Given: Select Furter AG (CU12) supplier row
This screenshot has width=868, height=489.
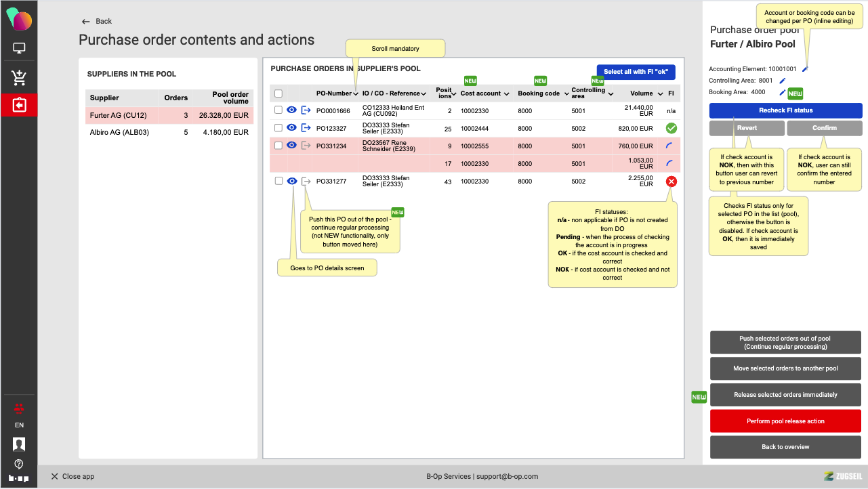Looking at the screenshot, I should tap(168, 115).
